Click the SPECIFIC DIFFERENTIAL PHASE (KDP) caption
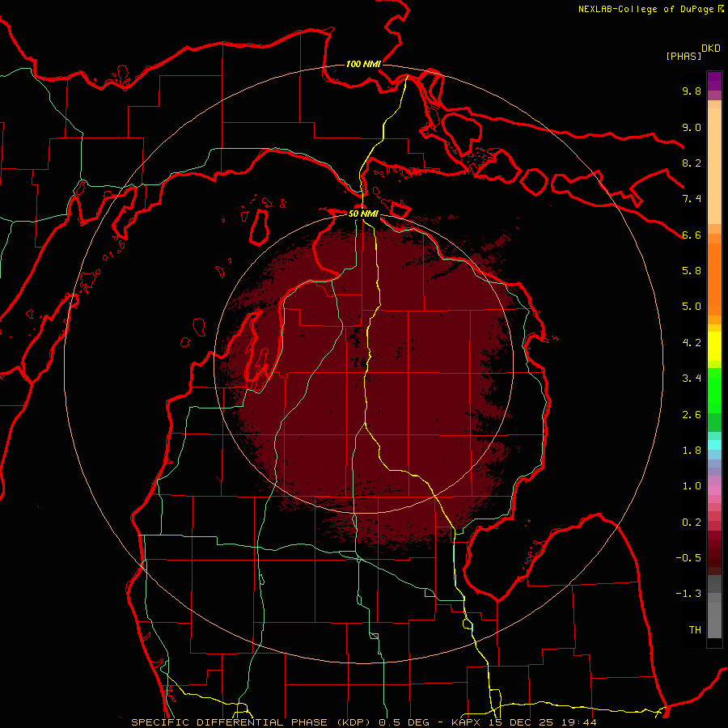728x728 pixels. [253, 722]
